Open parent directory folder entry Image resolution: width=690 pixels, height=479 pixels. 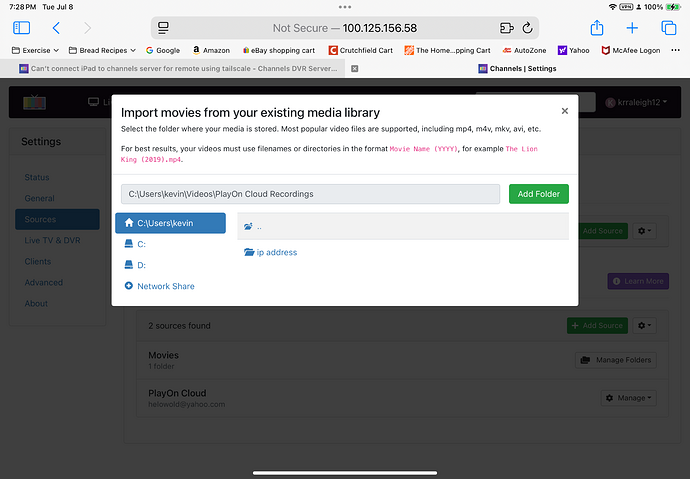pyautogui.click(x=256, y=227)
